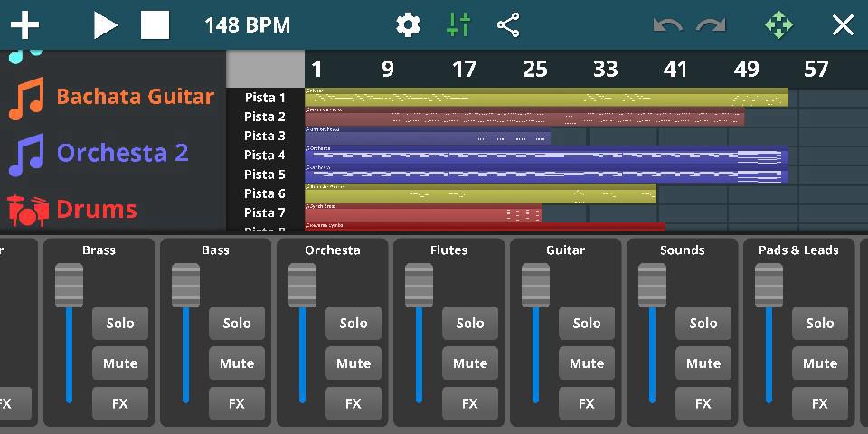
Task: Mute the Brass channel
Action: 120,363
